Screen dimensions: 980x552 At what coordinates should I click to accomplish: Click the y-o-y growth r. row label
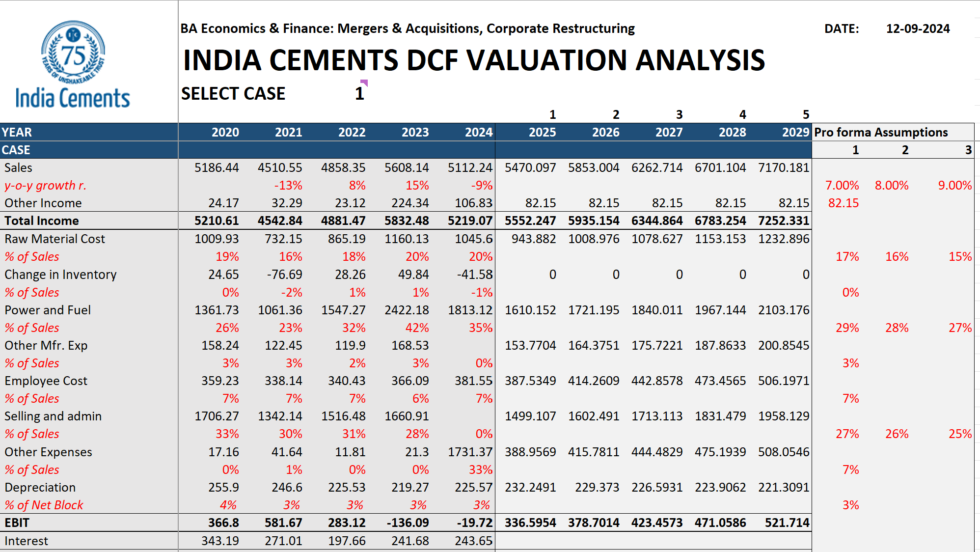click(x=45, y=186)
